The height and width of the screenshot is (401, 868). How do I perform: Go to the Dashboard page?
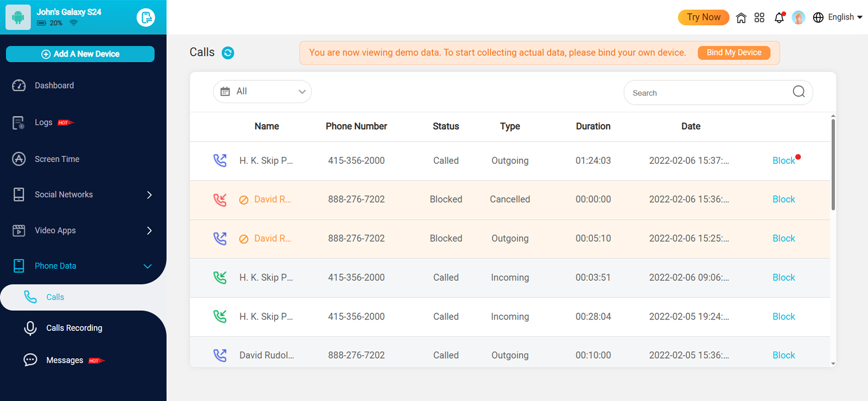[x=54, y=85]
